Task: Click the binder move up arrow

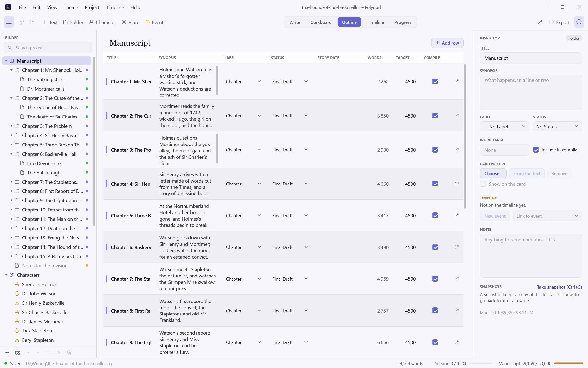Action: [28, 353]
